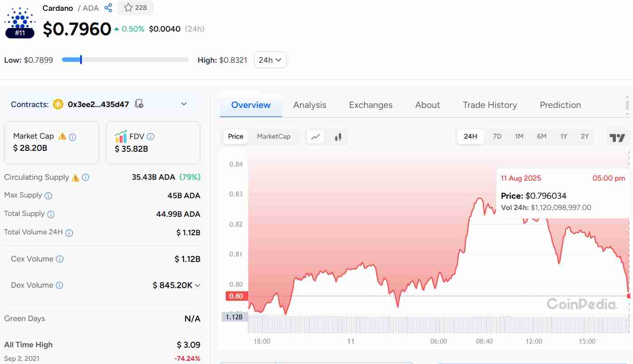Expand the Contracts dropdown chevron
The image size is (633, 364).
click(184, 104)
